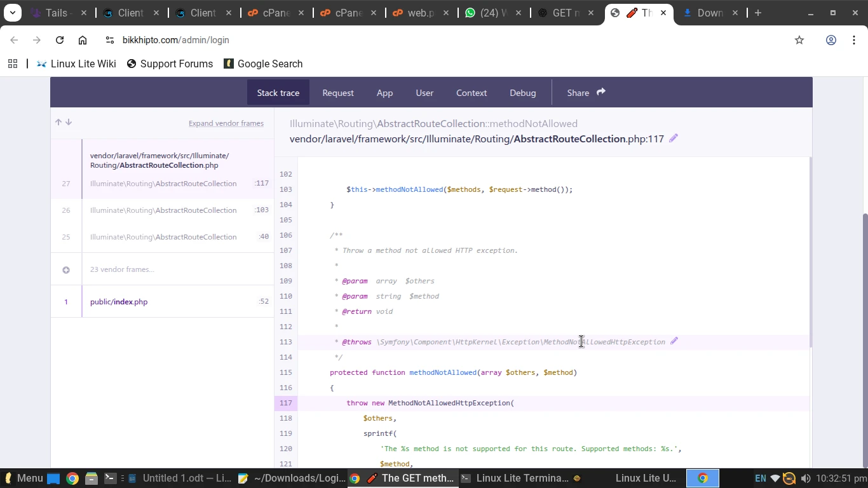The height and width of the screenshot is (488, 868).
Task: Select stack frame 26 at line 103
Action: coord(163,210)
